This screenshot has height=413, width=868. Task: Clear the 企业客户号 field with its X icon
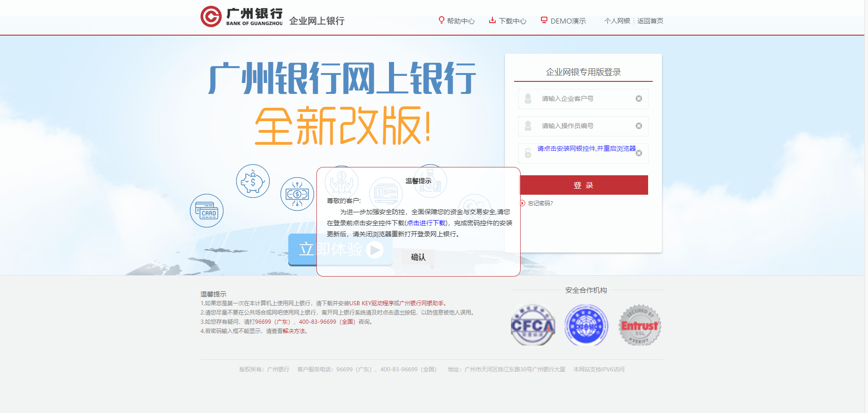pyautogui.click(x=639, y=99)
